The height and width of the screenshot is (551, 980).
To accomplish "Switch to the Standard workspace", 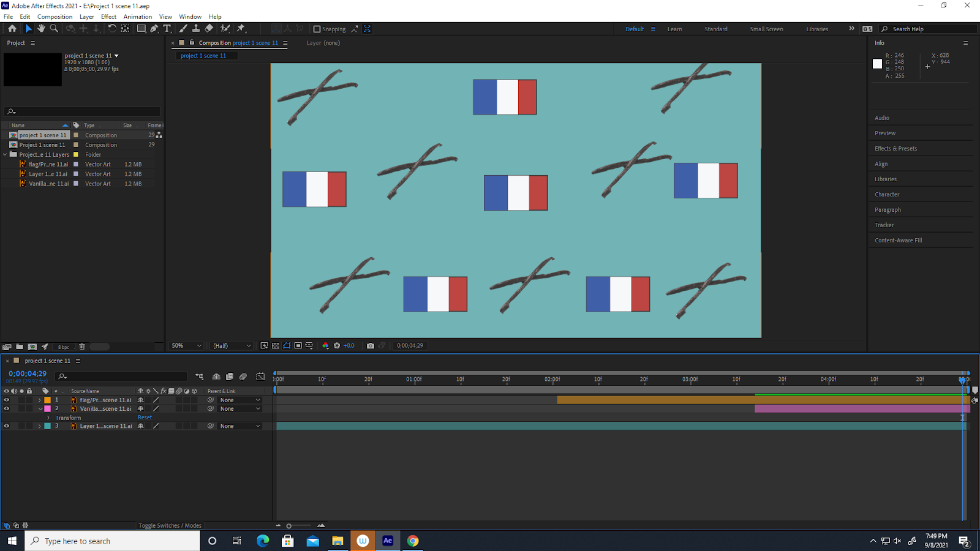I will [716, 29].
